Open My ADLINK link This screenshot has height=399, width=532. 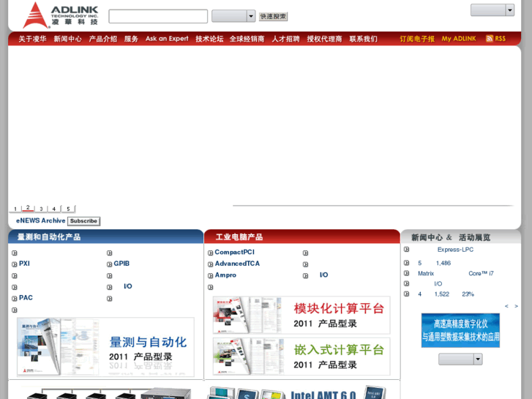coord(459,39)
